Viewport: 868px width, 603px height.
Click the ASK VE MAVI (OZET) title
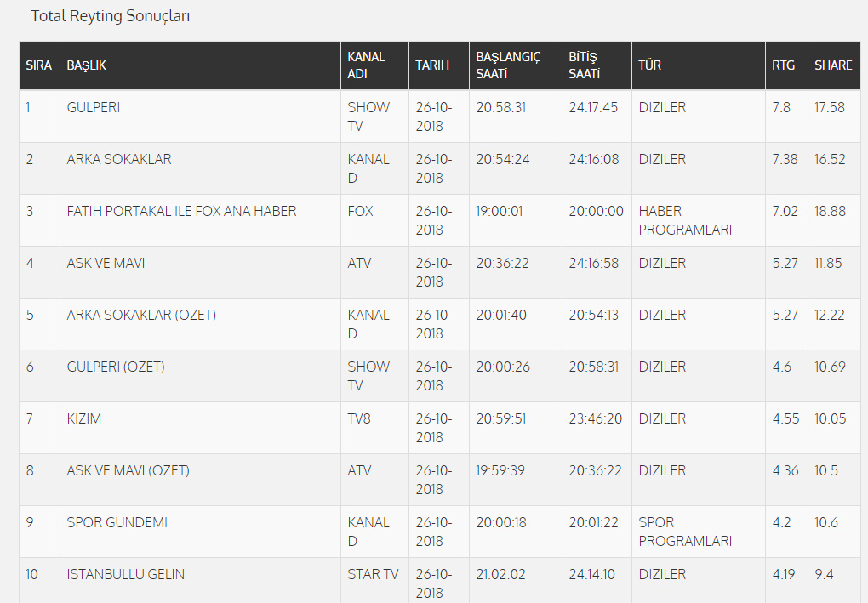click(128, 471)
